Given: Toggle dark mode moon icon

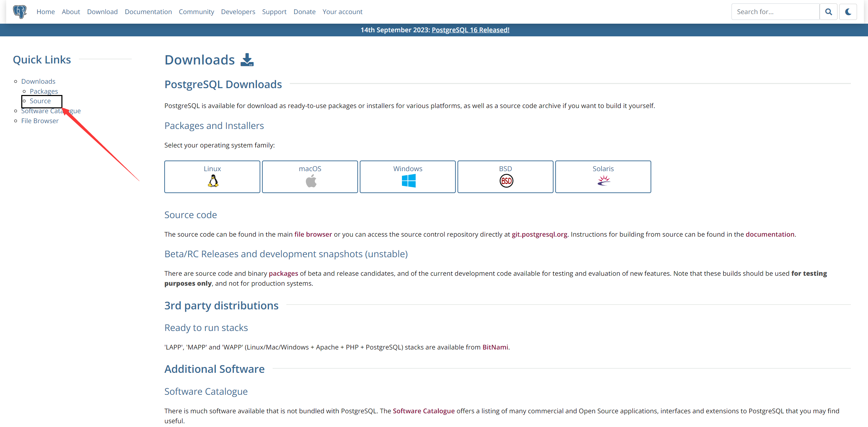Looking at the screenshot, I should [848, 12].
